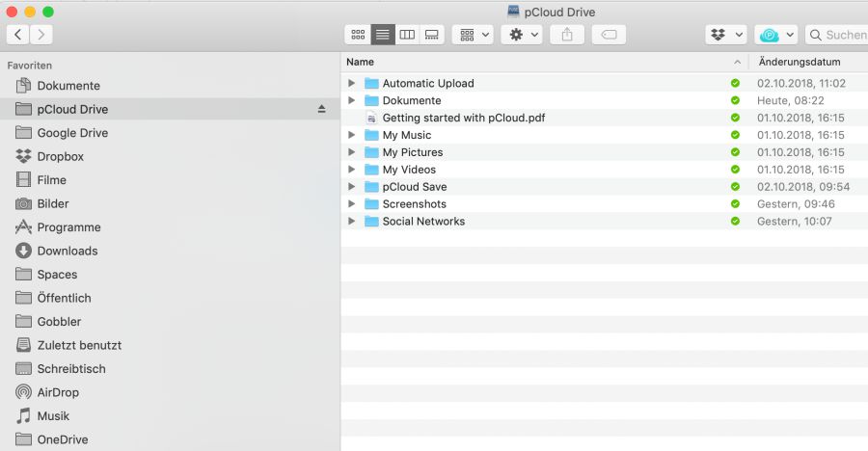Screen dimensions: 868x451
Task: Expand the Social Networks folder
Action: click(351, 221)
